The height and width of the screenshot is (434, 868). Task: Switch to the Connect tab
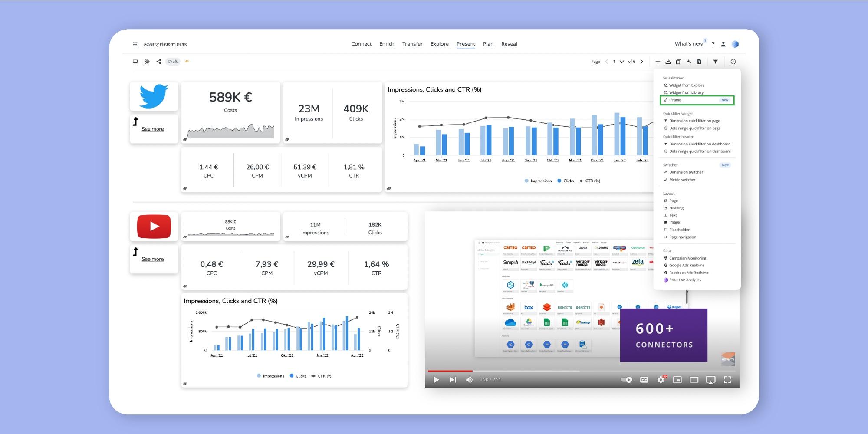[x=362, y=44]
